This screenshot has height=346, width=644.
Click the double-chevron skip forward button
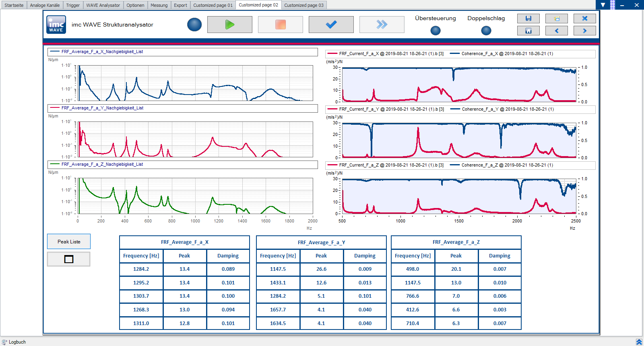click(382, 25)
